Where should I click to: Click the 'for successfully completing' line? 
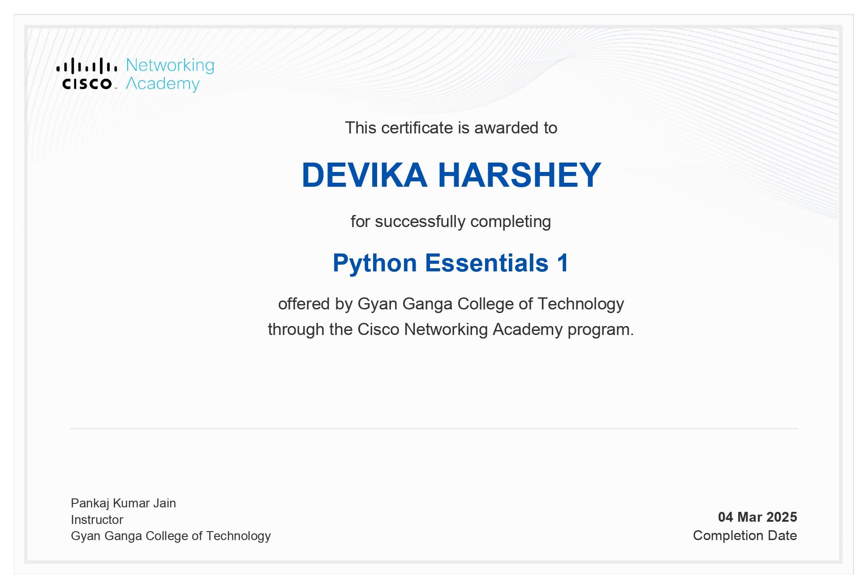451,222
